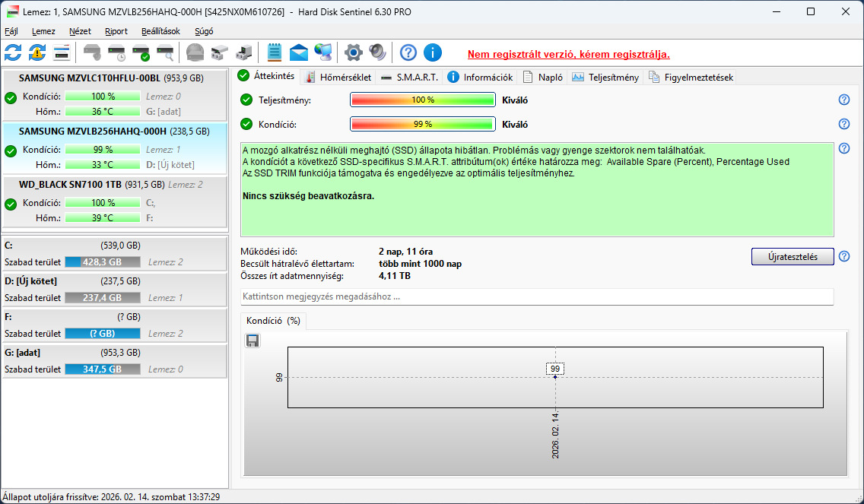Click help icon next to Újratesztelés button

coord(843,256)
